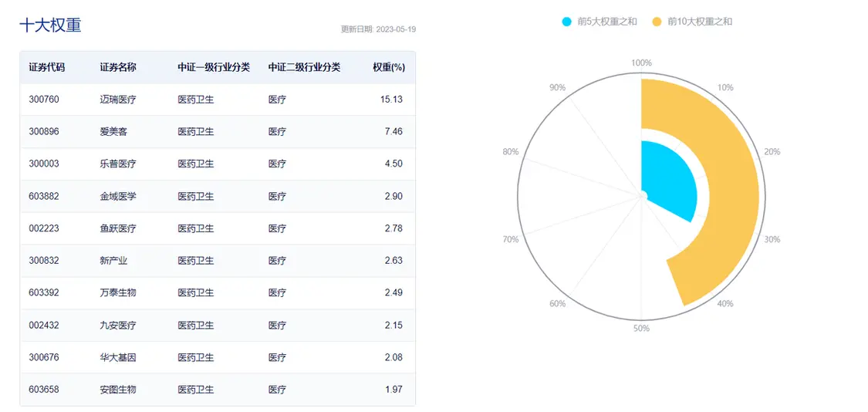Click the 鱼跃医疗 security name
The width and height of the screenshot is (868, 412).
tap(118, 228)
